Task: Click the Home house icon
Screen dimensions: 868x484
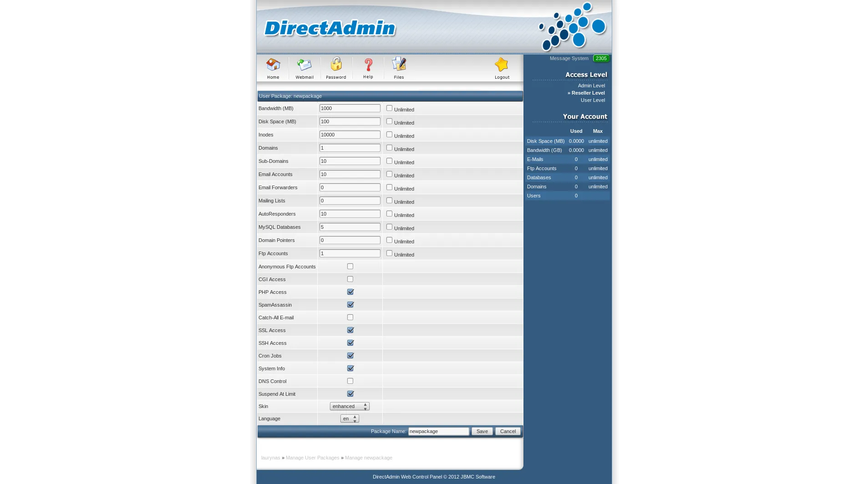Action: pyautogui.click(x=273, y=65)
